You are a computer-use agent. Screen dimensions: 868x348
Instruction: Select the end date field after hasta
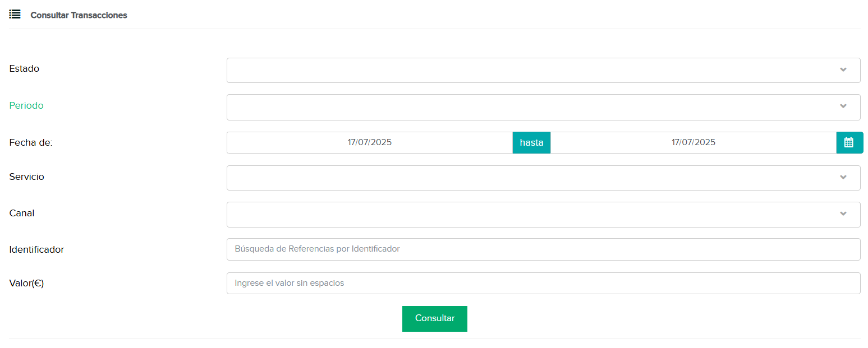point(693,142)
